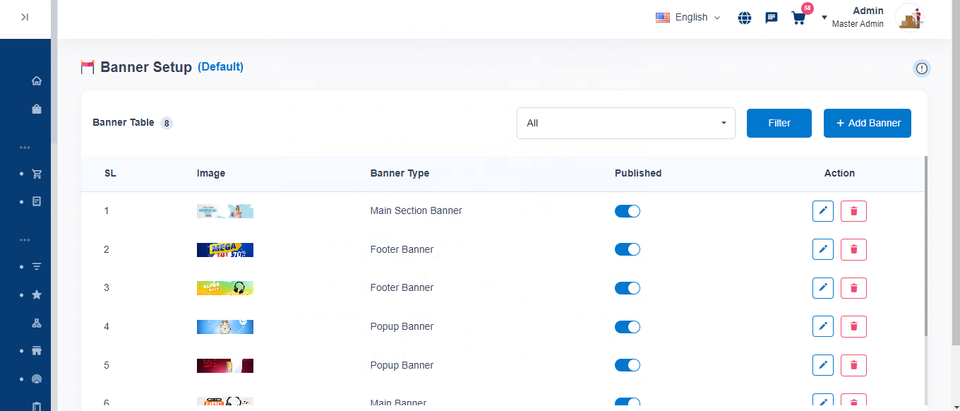Viewport: 960px width, 411px height.
Task: Click the star icon in the sidebar
Action: tap(37, 295)
